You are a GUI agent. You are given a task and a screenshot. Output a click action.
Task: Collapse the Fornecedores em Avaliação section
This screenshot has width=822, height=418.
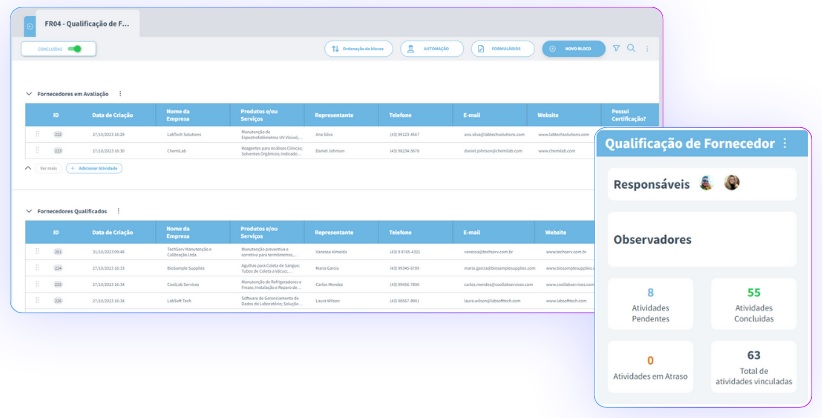28,94
